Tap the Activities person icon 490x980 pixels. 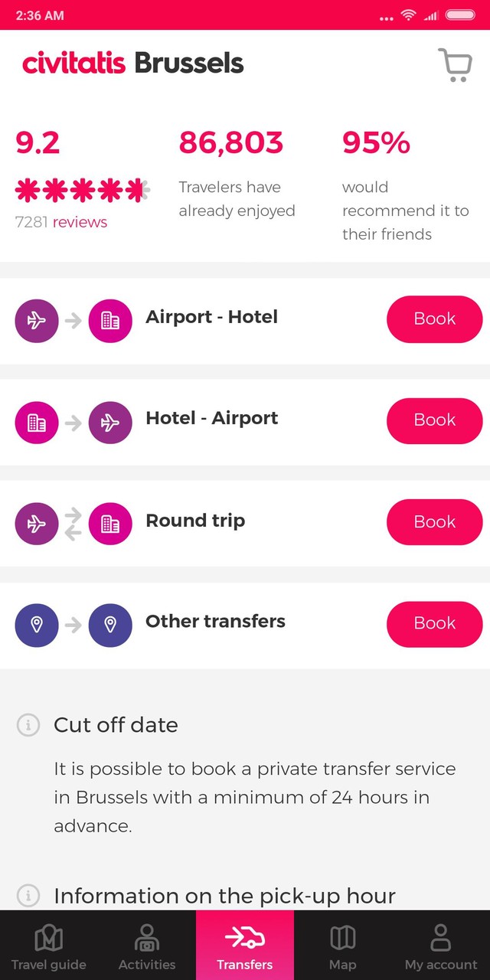pos(146,936)
